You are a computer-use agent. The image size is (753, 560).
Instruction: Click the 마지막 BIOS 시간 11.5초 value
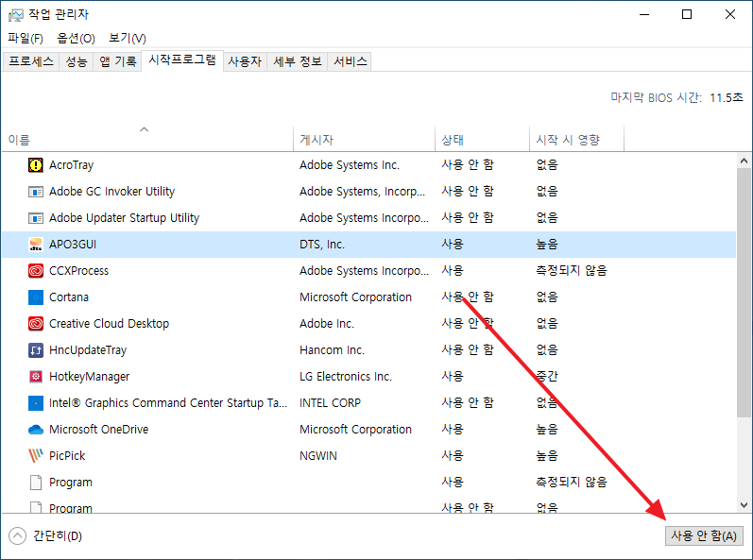point(727,97)
